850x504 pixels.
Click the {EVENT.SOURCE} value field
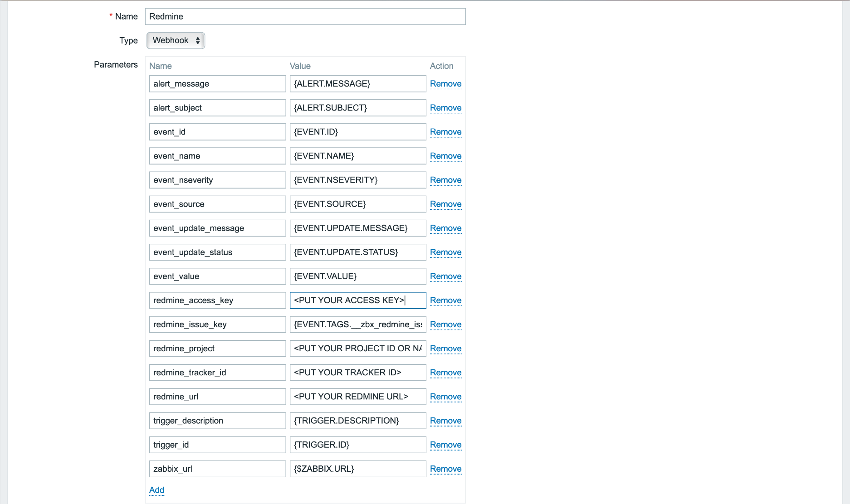357,204
